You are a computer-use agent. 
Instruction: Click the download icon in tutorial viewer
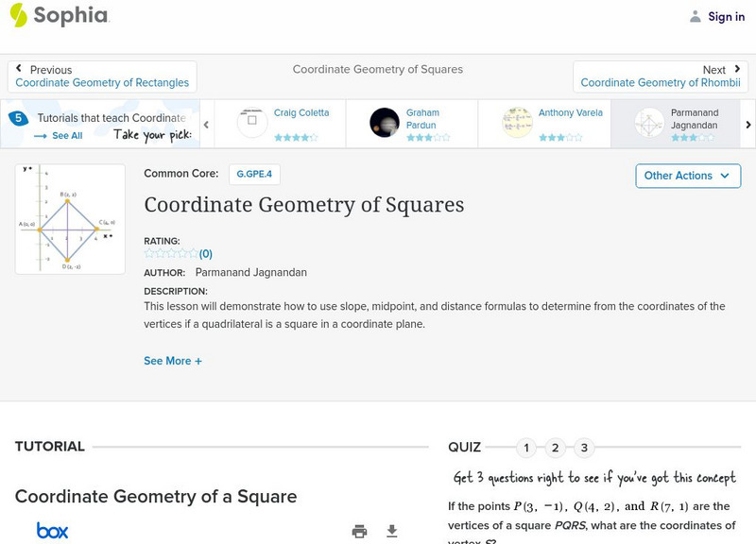click(392, 531)
